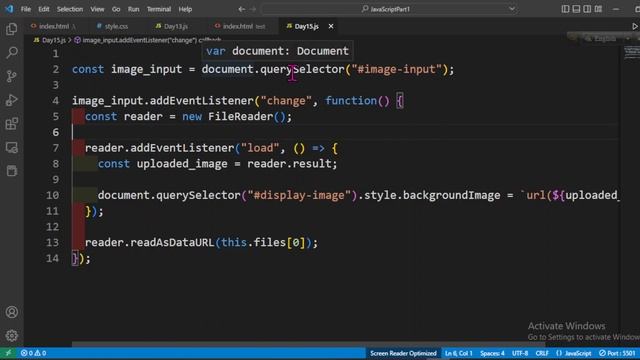Open the Manage gear icon
The height and width of the screenshot is (360, 640).
[12, 336]
